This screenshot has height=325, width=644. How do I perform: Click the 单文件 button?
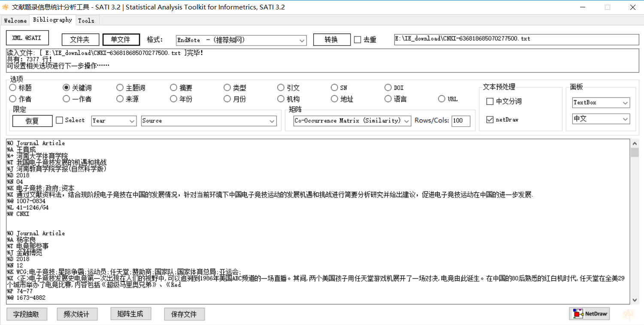(121, 39)
